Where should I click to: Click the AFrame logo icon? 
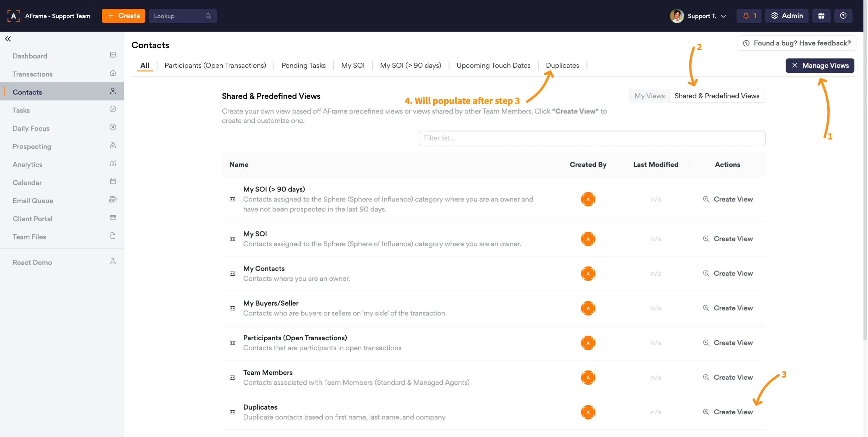pyautogui.click(x=14, y=16)
